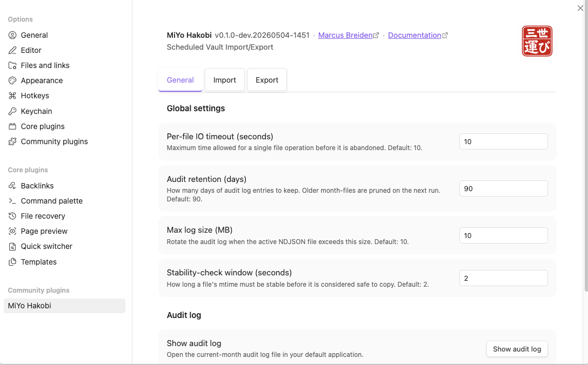Click the 'MiYo Hakobi' plugin title text
This screenshot has height=365, width=588.
tap(189, 35)
